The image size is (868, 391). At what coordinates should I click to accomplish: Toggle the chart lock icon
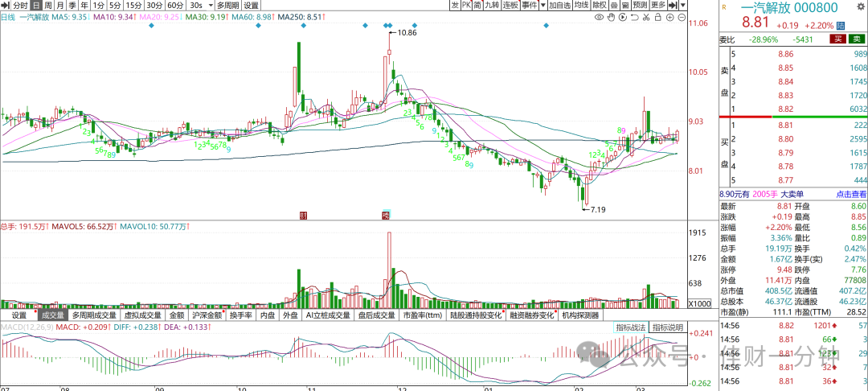(x=658, y=17)
